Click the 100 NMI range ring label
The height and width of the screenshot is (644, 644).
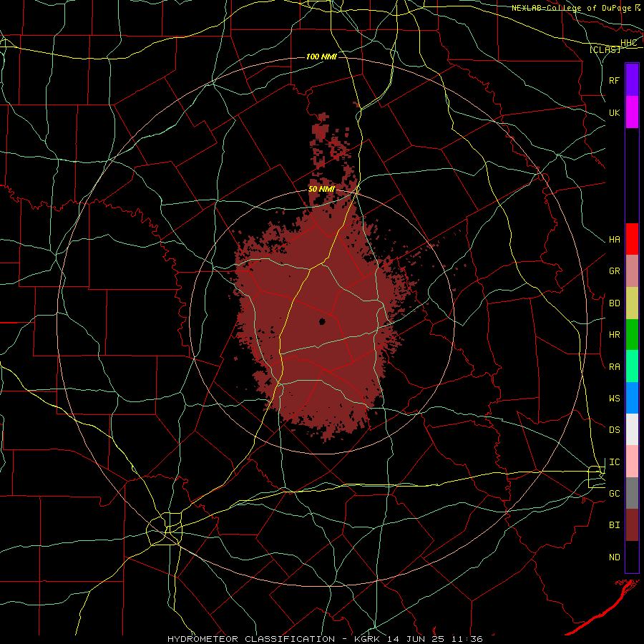coord(321,57)
